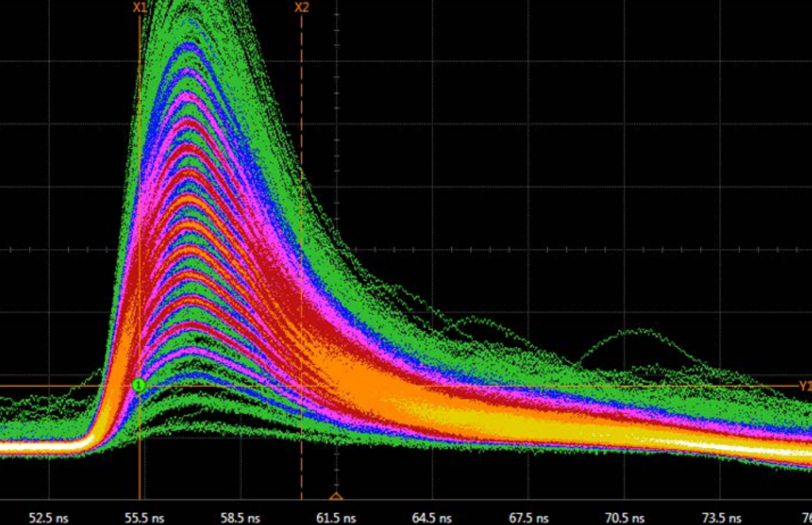This screenshot has height=525, width=812.
Task: Select the 64.5 ns time axis label
Action: coord(431,518)
